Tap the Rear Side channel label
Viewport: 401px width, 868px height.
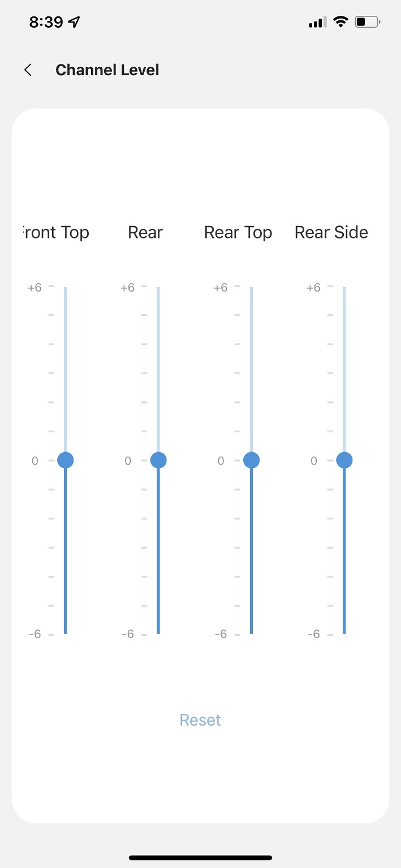coord(331,232)
